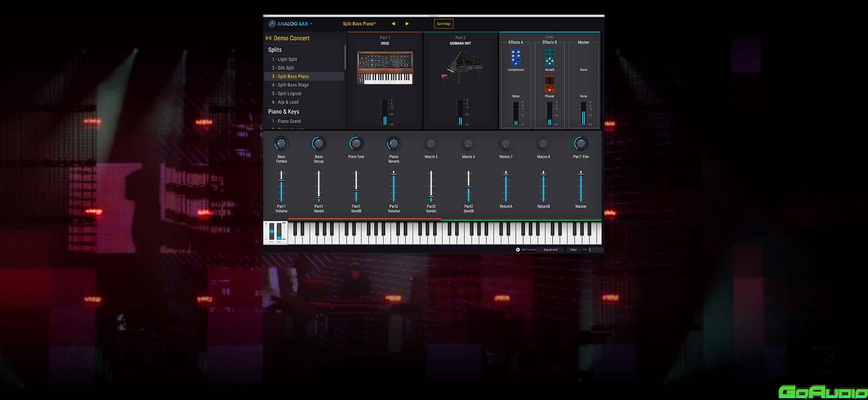This screenshot has height=400, width=868.
Task: Click the Live tab header
Action: click(549, 36)
